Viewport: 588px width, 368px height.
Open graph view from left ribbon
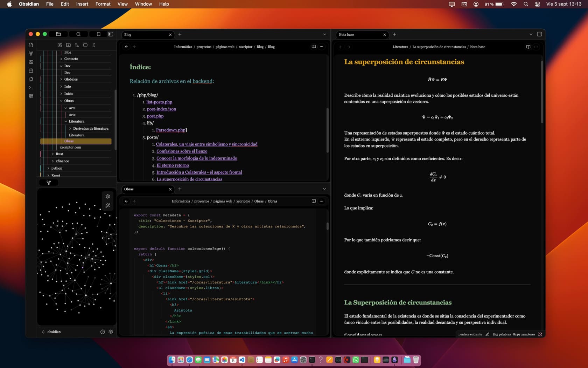click(x=31, y=54)
